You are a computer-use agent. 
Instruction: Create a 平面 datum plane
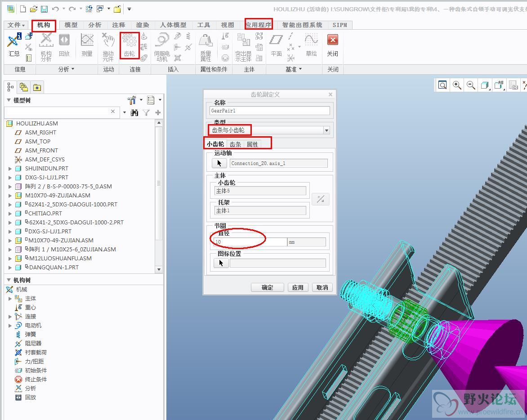coord(276,45)
